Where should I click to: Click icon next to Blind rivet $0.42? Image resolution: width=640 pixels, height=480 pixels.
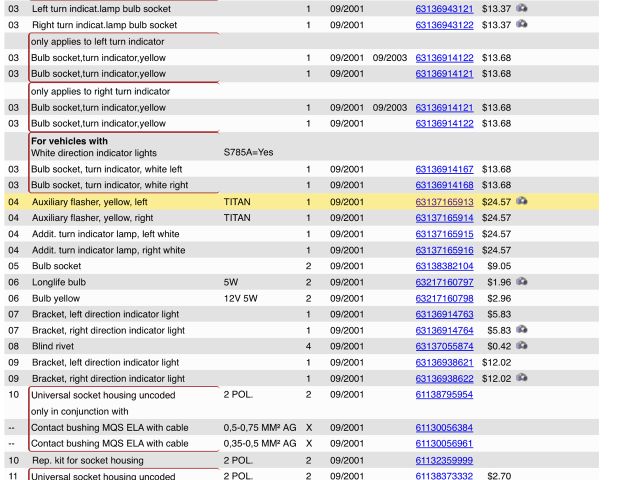pos(522,346)
